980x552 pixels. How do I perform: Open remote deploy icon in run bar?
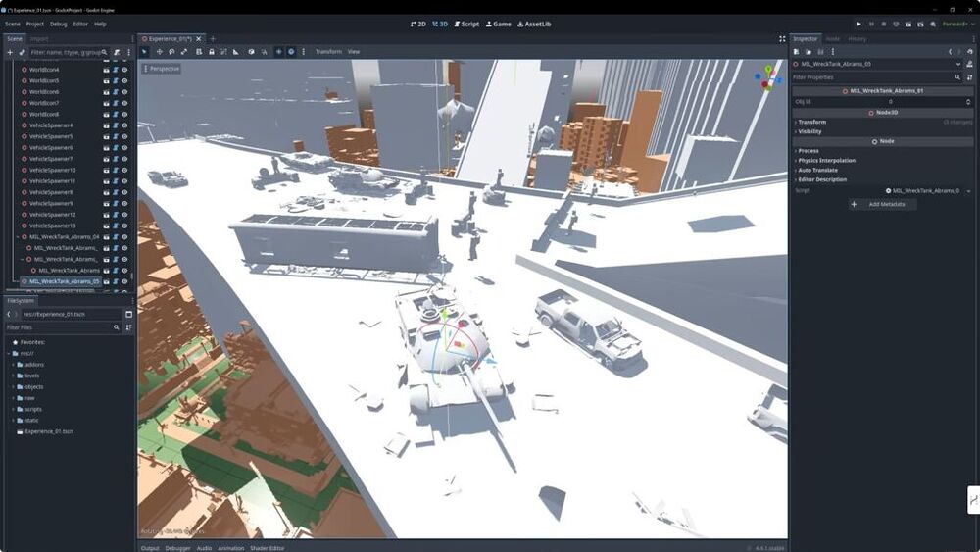point(896,24)
